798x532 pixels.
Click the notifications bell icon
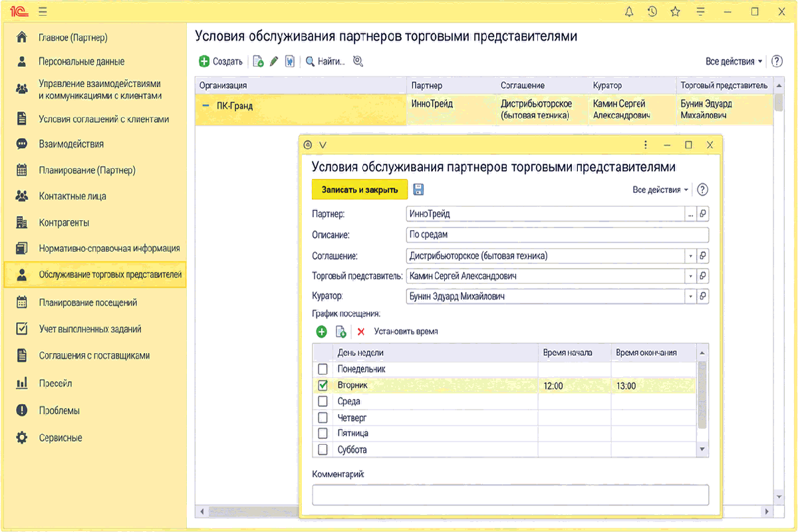pos(629,11)
